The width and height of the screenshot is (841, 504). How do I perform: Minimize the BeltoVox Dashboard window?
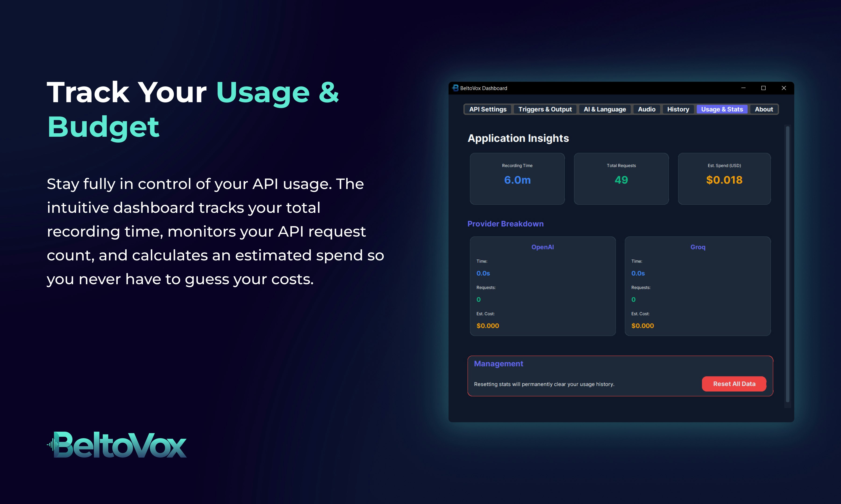click(x=743, y=88)
